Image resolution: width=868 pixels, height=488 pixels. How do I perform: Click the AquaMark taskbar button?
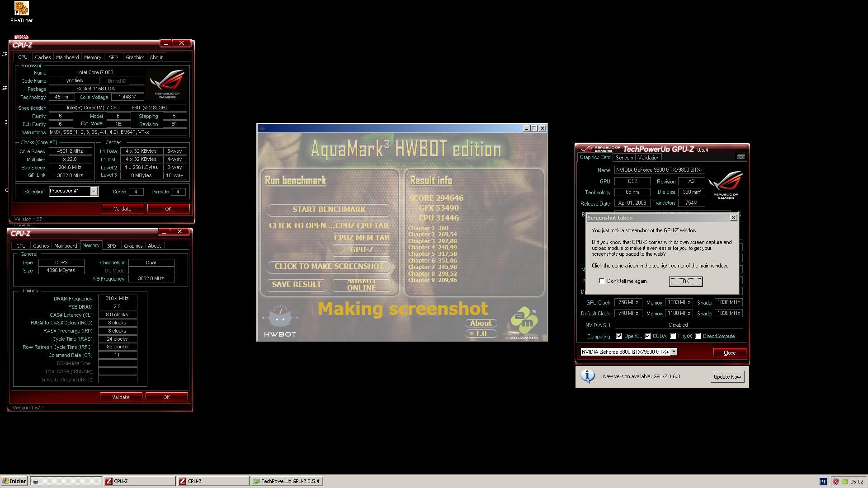click(66, 481)
